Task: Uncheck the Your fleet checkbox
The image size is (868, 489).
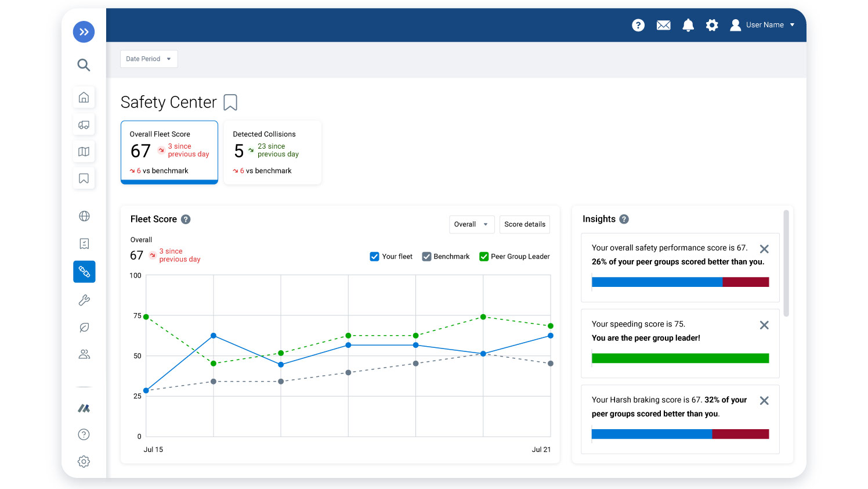Action: 374,256
